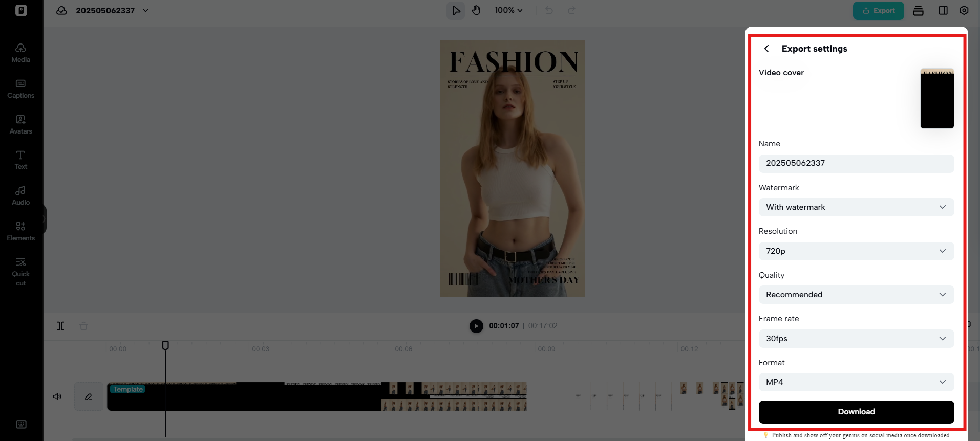Click the pencil edit track button

pos(89,396)
